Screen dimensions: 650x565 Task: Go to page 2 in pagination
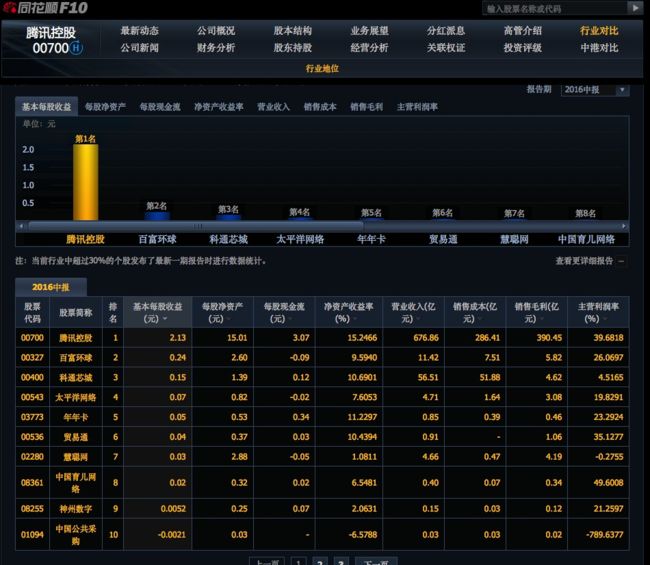click(x=320, y=561)
